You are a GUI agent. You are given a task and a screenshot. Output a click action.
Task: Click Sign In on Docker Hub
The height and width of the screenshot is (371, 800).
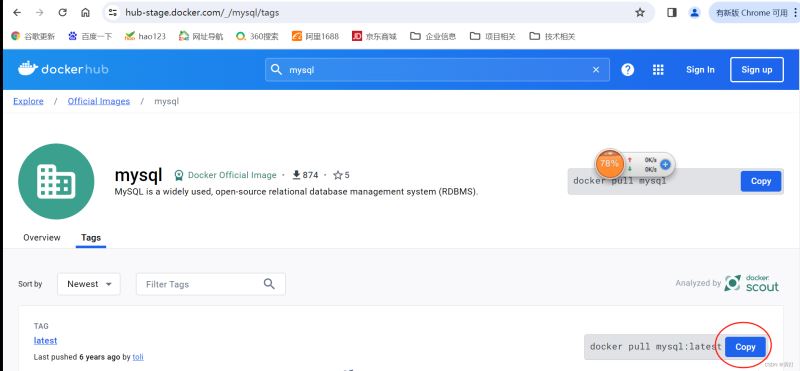700,70
